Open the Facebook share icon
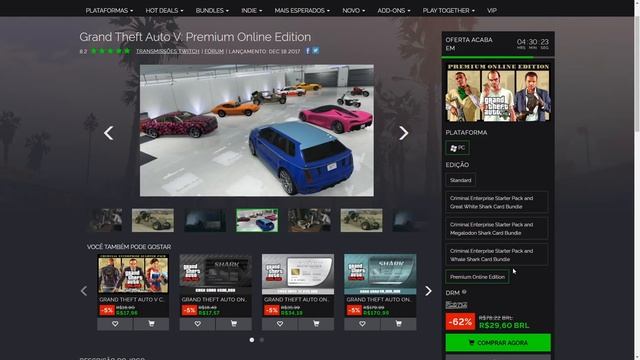Image resolution: width=640 pixels, height=360 pixels. (308, 51)
